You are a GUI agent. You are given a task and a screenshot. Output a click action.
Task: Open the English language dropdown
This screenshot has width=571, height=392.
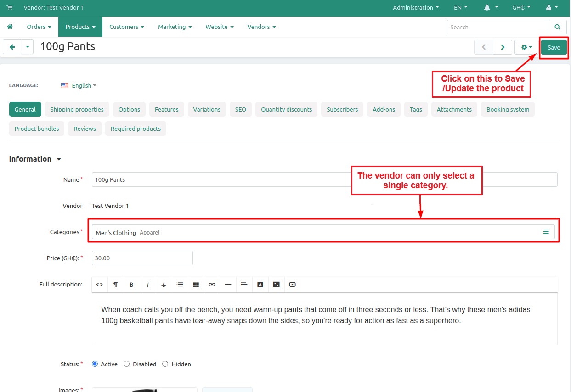(x=79, y=85)
